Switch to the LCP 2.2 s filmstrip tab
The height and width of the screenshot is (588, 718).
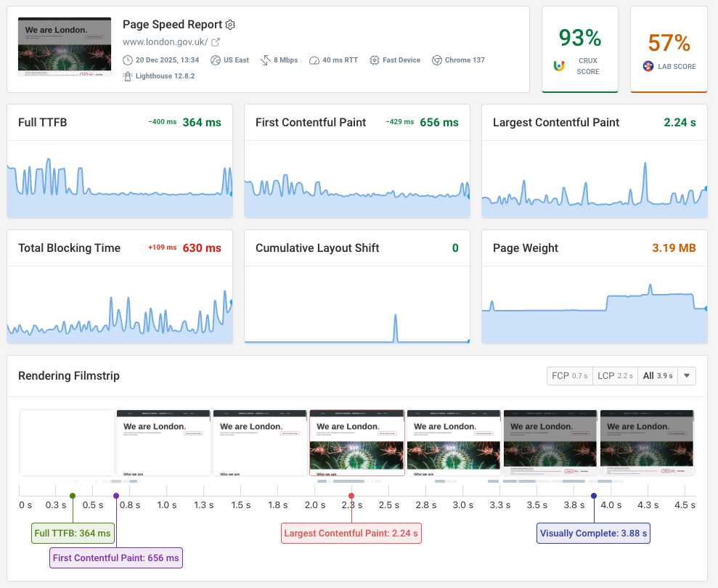614,375
